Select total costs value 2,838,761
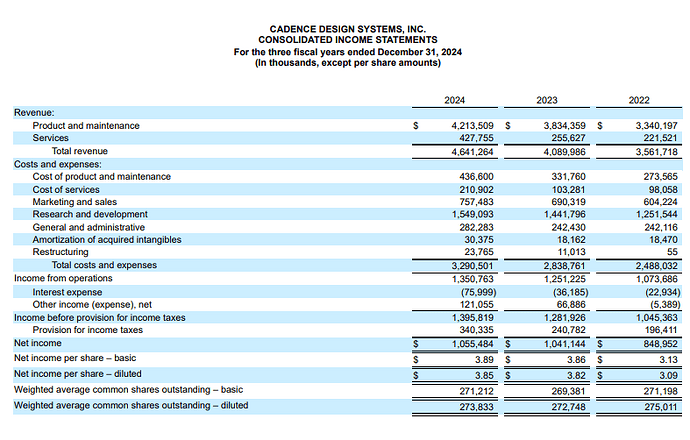The width and height of the screenshot is (690, 440). 565,266
